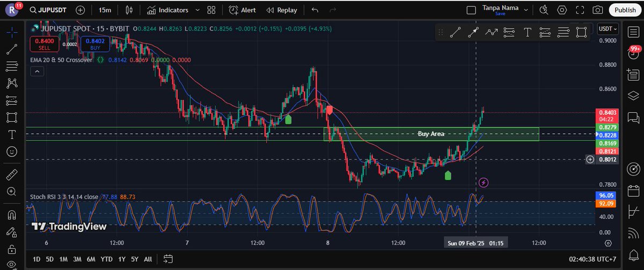644x270 pixels.
Task: Select the trend line tool in left toolbar
Action: click(x=11, y=50)
